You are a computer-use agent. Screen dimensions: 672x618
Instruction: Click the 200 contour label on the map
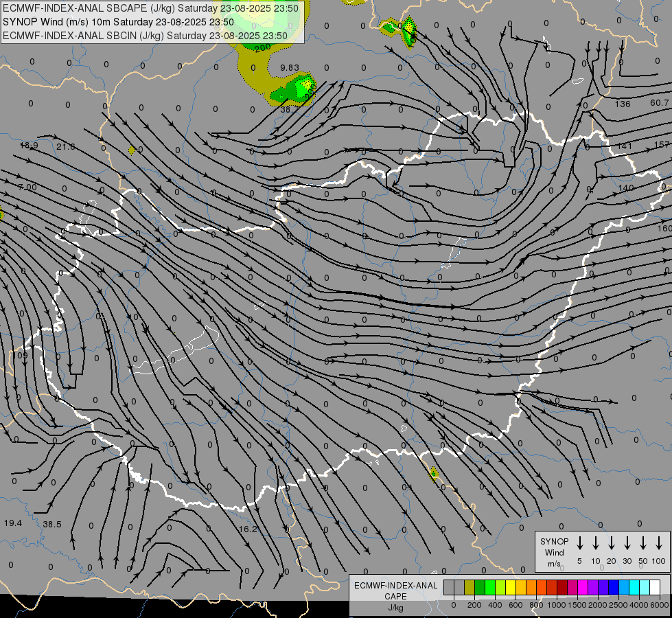click(262, 47)
